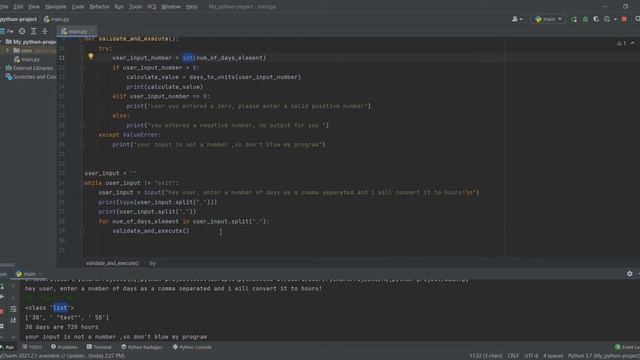This screenshot has width=640, height=360.
Task: Click the red Stop icon in Run panel
Action: [2, 312]
